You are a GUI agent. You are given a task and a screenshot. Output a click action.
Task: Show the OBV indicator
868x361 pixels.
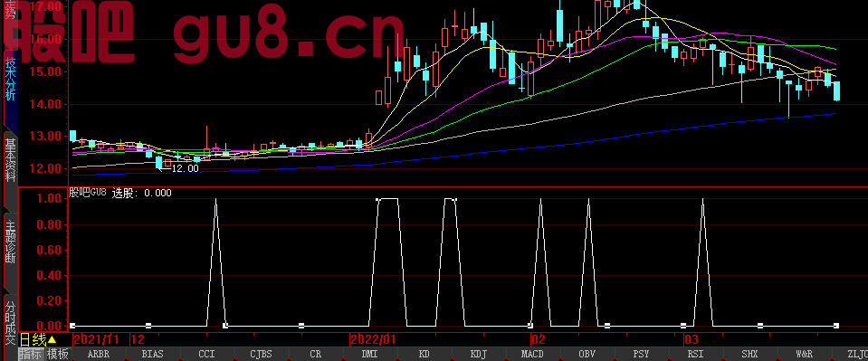coord(587,355)
